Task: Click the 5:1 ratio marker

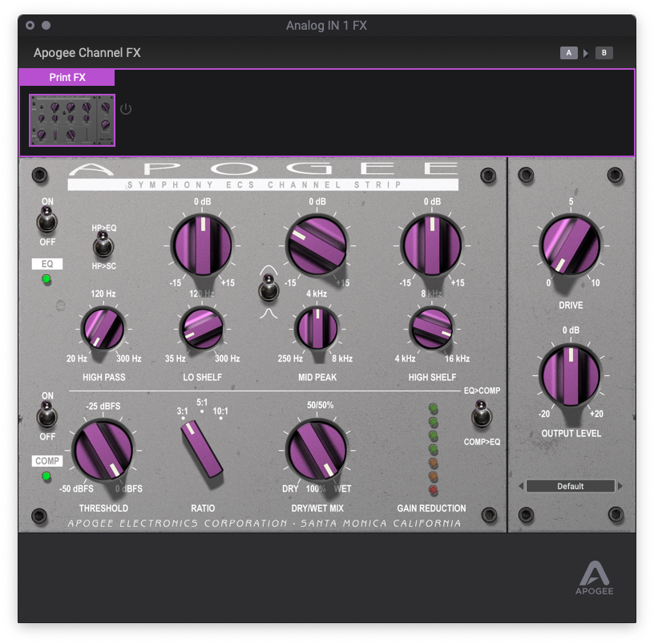Action: (202, 403)
